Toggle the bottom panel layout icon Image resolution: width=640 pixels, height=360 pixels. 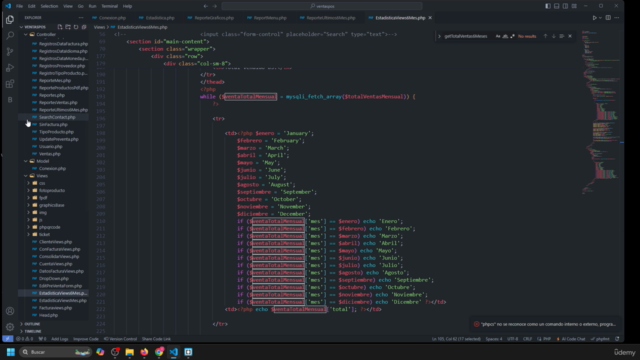click(556, 6)
